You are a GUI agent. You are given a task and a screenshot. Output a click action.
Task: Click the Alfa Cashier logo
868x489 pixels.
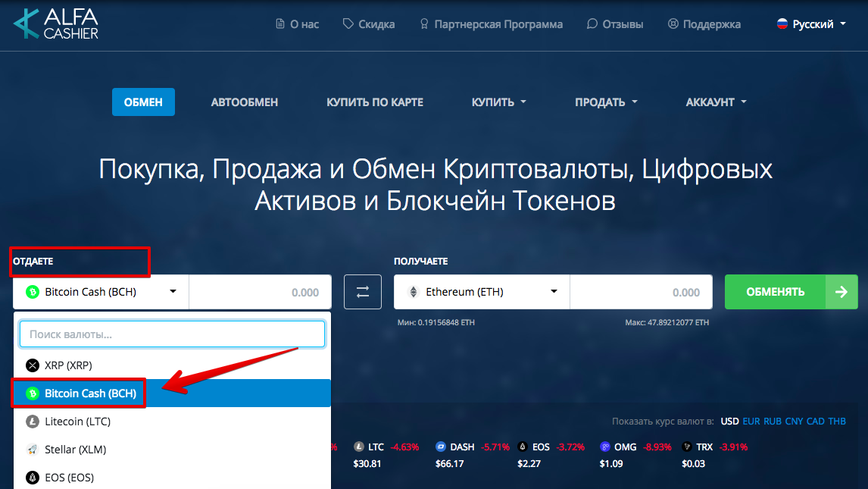56,24
